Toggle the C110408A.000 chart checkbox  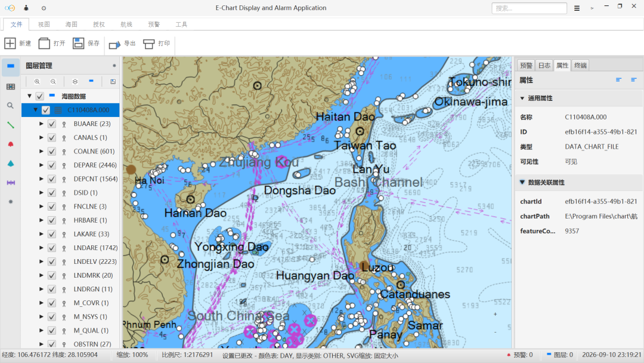click(x=45, y=110)
